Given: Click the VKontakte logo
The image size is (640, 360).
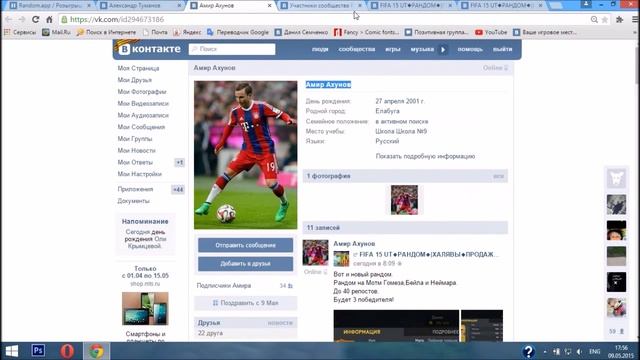Looking at the screenshot, I should pos(149,49).
